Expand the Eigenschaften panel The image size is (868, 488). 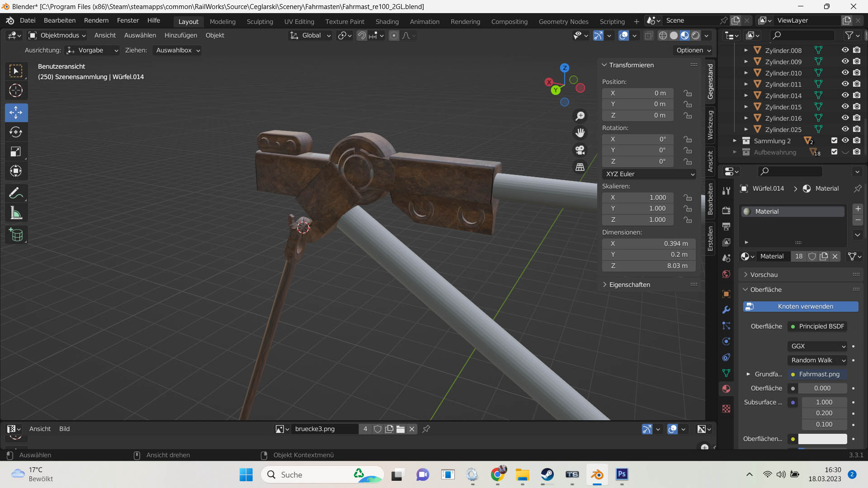[x=629, y=285]
